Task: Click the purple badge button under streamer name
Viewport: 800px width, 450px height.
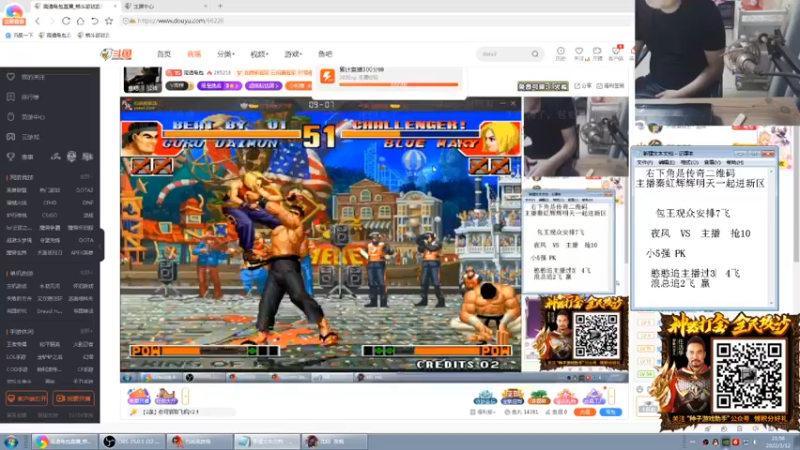Action: tap(219, 86)
